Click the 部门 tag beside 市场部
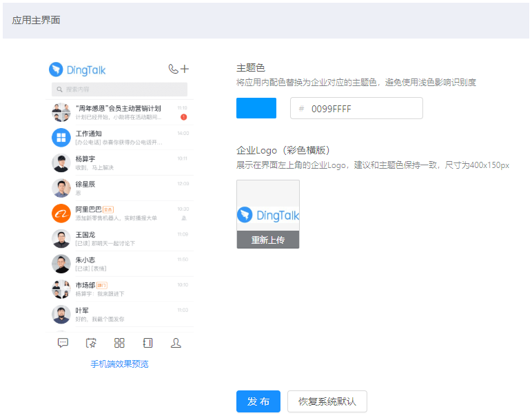The height and width of the screenshot is (420, 532). [102, 286]
